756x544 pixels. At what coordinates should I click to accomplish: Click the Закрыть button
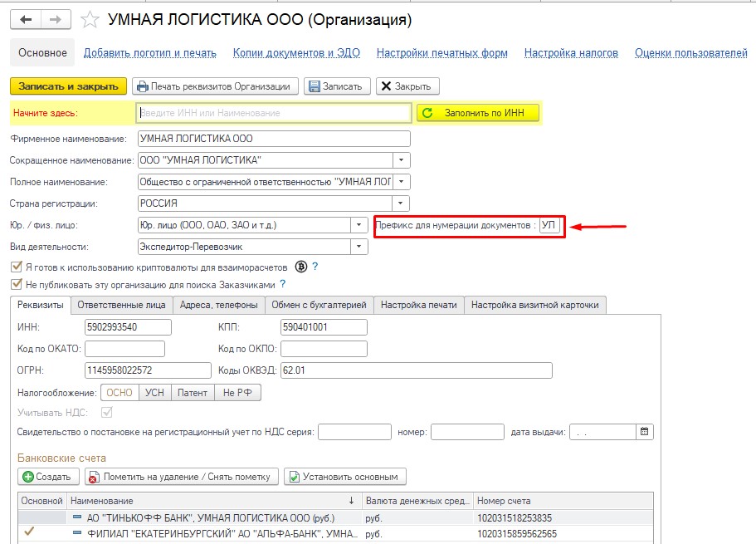(x=407, y=86)
